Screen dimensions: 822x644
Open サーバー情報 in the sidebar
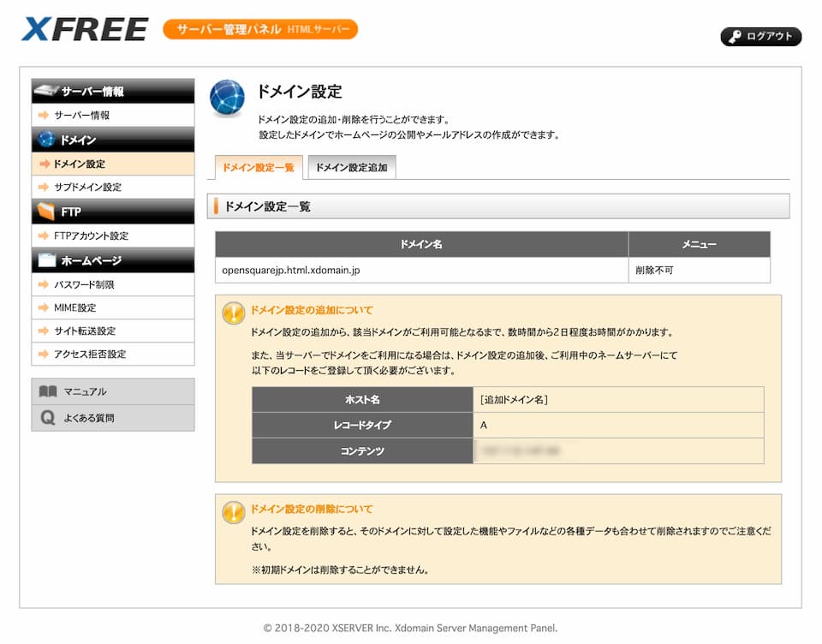(x=81, y=115)
